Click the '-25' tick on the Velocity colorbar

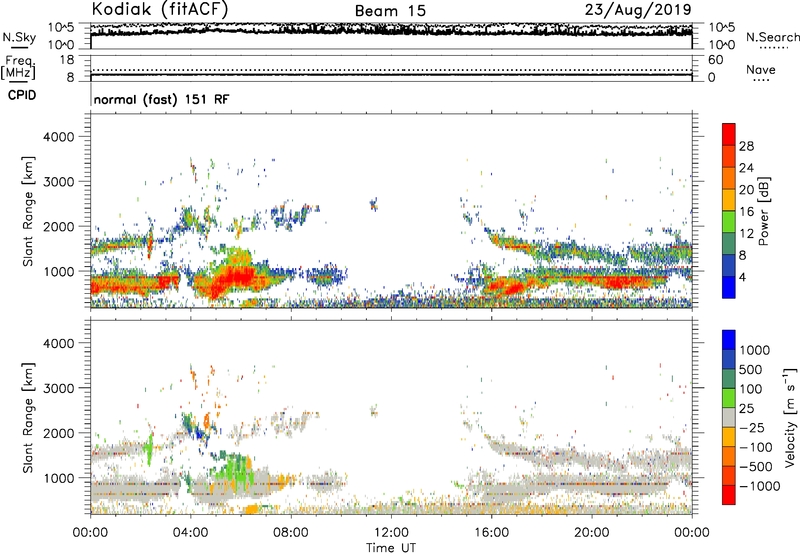click(x=752, y=427)
